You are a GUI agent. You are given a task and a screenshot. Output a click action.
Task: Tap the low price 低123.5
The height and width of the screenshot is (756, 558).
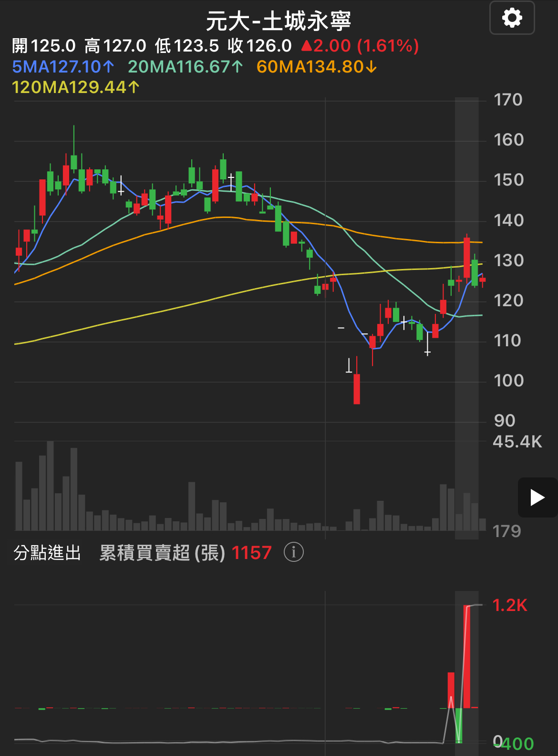(187, 46)
